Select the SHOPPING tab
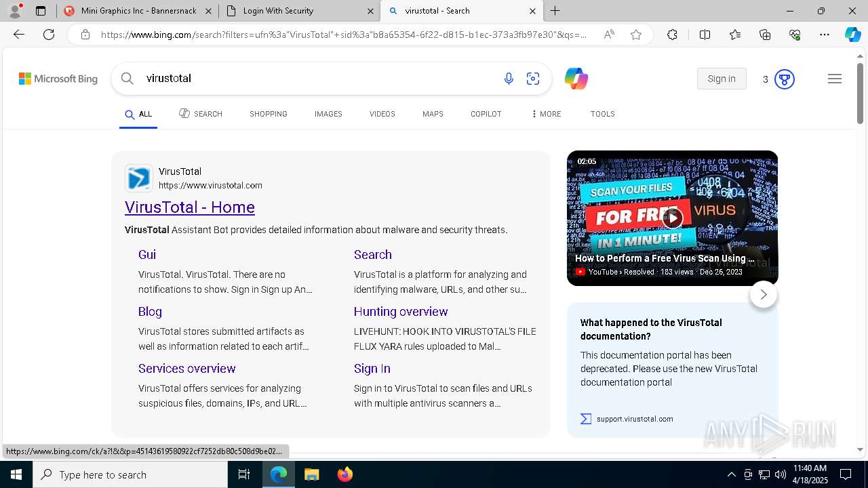This screenshot has width=868, height=488. pos(269,114)
